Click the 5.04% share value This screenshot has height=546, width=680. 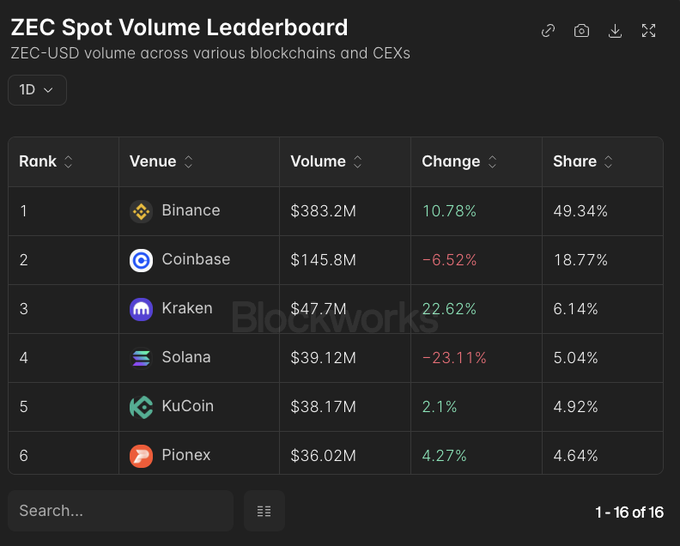(x=575, y=358)
